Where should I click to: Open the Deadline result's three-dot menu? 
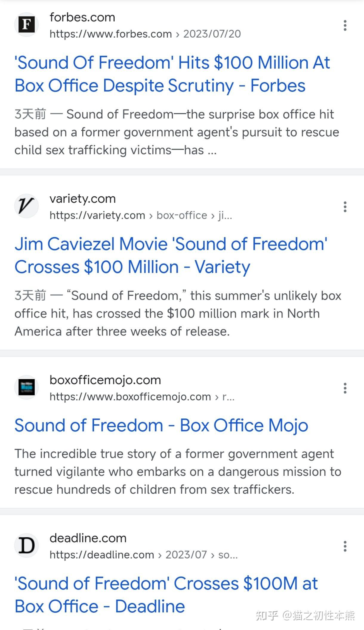(x=345, y=546)
